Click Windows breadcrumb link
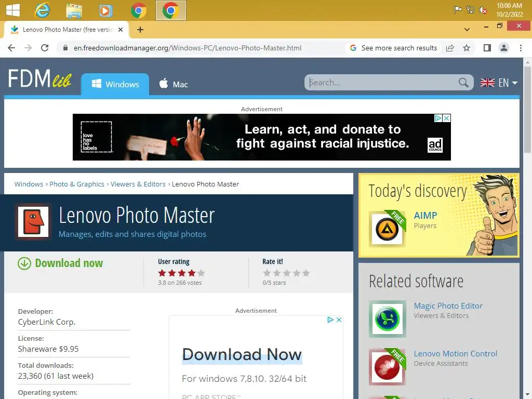532x399 pixels. (x=29, y=184)
